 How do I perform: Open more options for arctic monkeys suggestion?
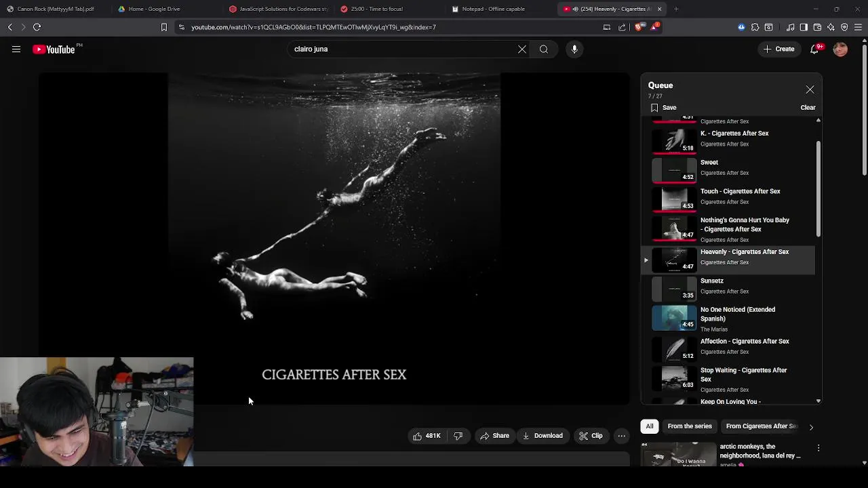point(818,448)
